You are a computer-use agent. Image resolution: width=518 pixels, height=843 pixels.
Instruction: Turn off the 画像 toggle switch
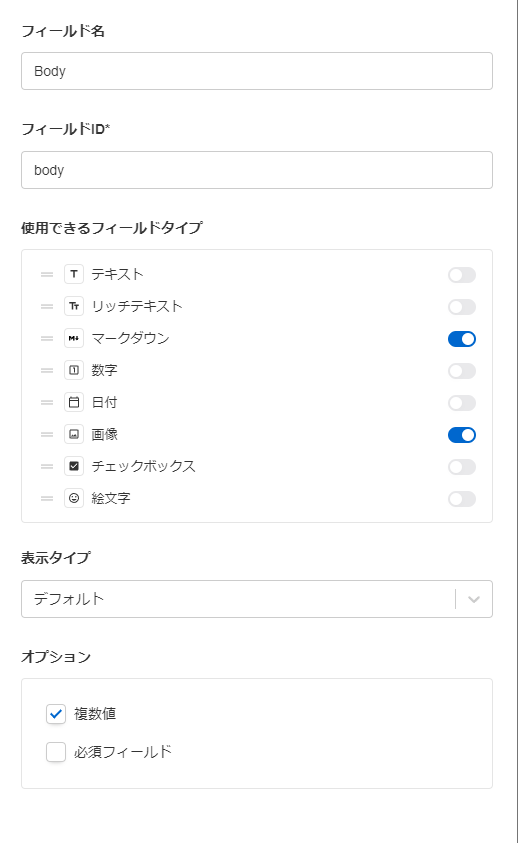[462, 435]
